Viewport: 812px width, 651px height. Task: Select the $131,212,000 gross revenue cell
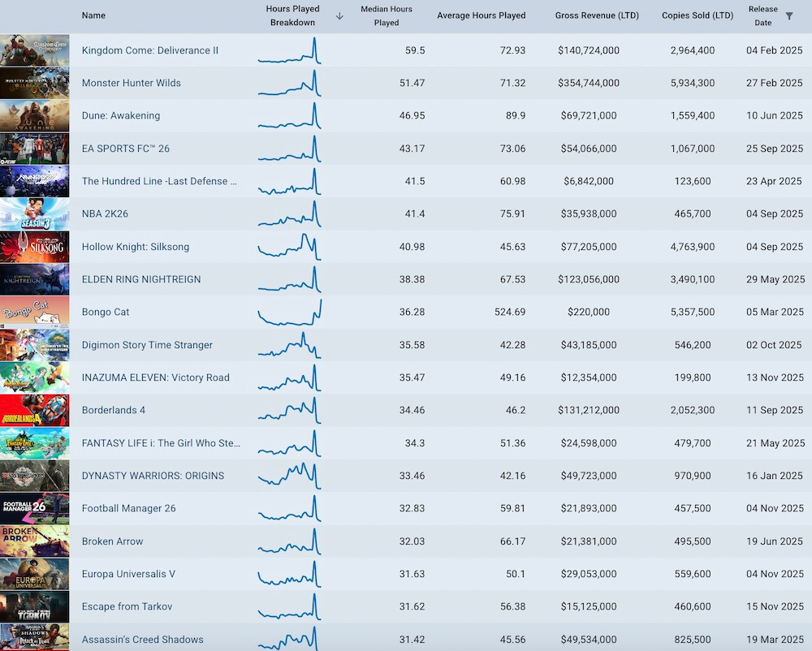click(589, 411)
